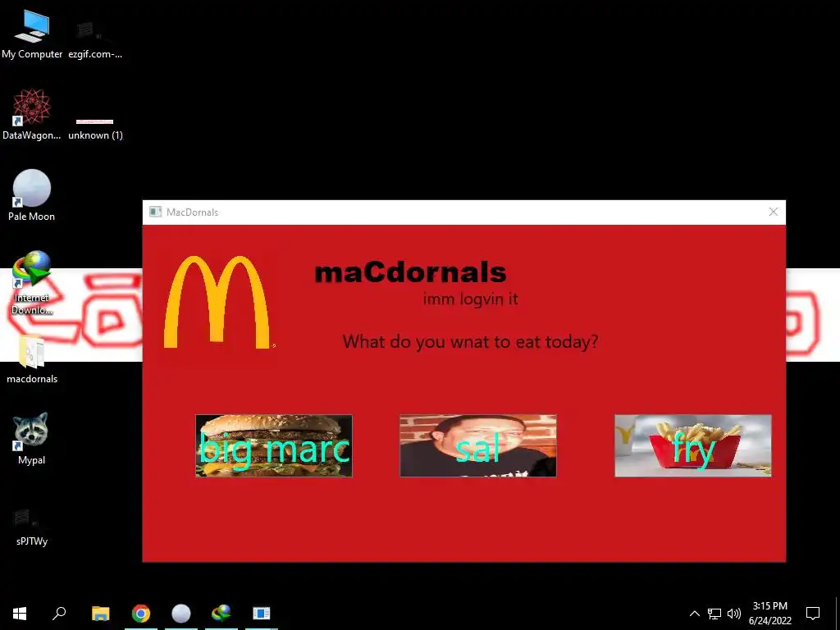Close the MacDornals window
The height and width of the screenshot is (630, 840).
(773, 212)
